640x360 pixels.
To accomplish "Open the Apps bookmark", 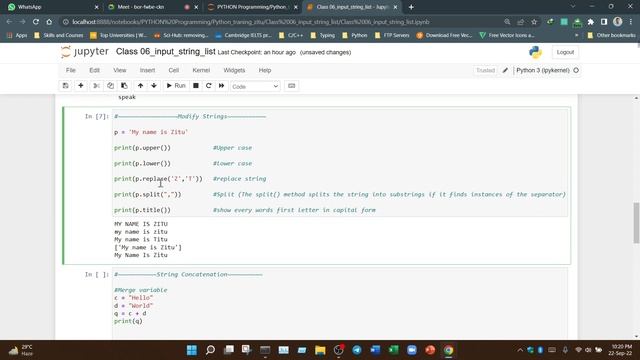I will (17, 36).
